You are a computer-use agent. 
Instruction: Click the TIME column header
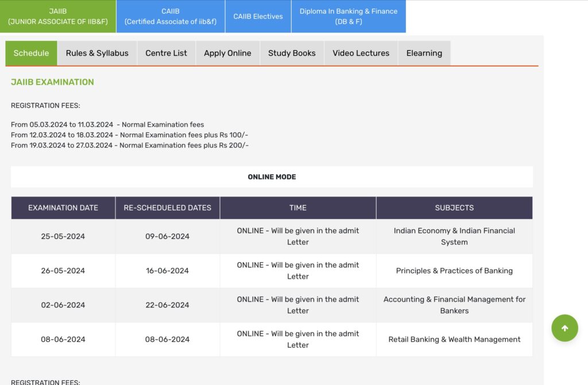coord(298,207)
